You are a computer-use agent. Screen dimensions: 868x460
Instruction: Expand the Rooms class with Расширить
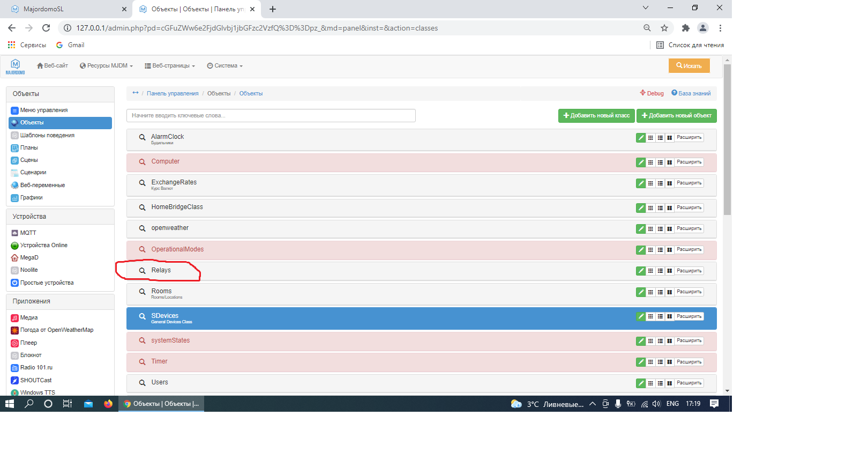pos(689,292)
